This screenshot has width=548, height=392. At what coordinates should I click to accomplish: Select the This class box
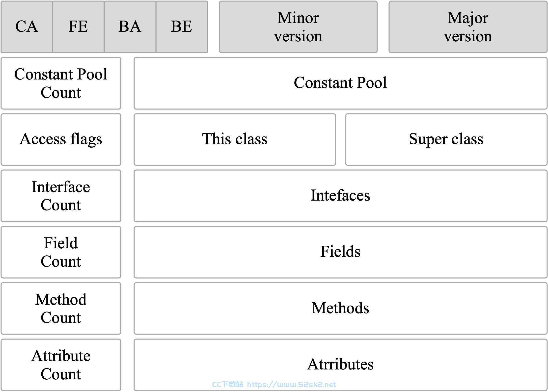(x=235, y=139)
